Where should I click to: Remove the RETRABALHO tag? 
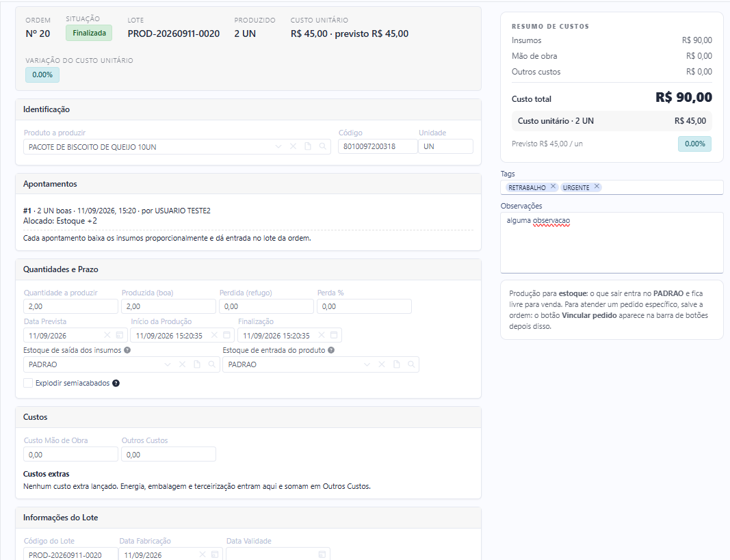pos(553,187)
